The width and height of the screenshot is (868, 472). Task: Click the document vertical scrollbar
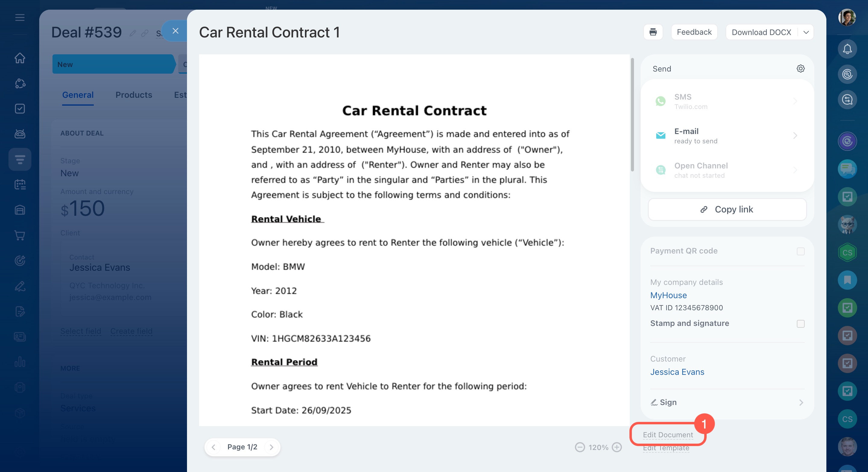[x=632, y=115]
